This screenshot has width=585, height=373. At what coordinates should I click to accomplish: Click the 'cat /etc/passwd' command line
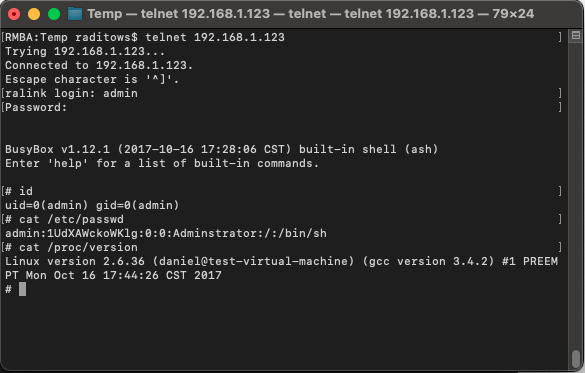[x=64, y=219]
